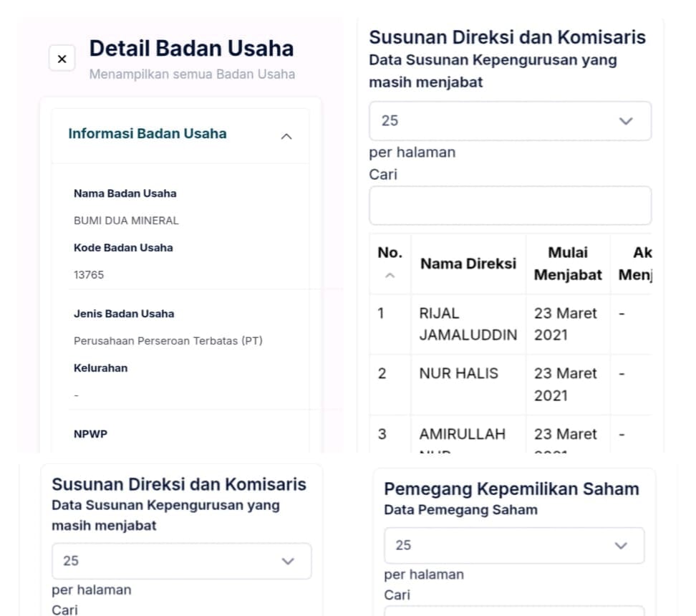Click the Mulai Menjabat column header
696x616 pixels.
coord(568,264)
